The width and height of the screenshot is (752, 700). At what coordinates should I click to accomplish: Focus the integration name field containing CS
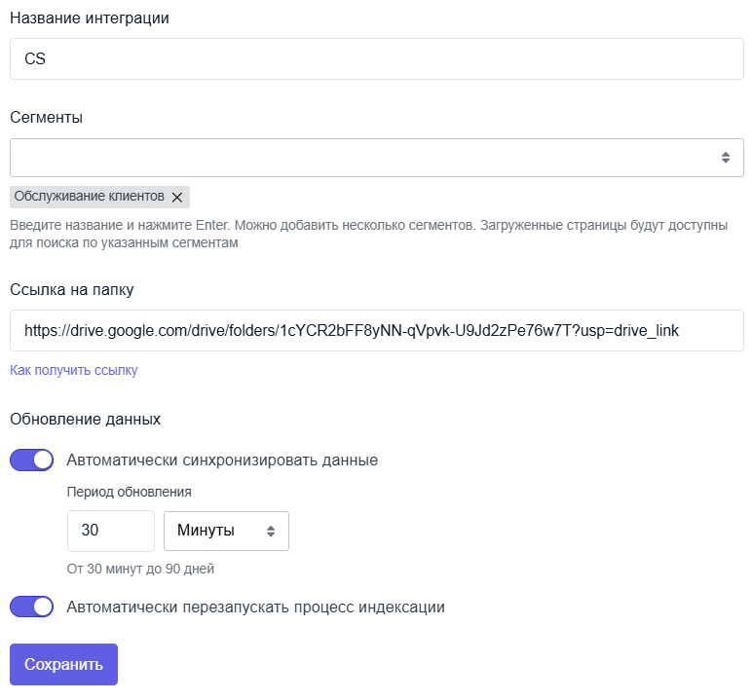tap(376, 58)
